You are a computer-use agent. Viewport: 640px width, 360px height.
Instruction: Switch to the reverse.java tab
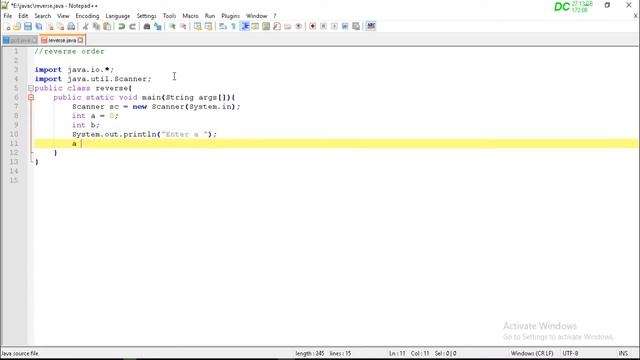[x=62, y=40]
